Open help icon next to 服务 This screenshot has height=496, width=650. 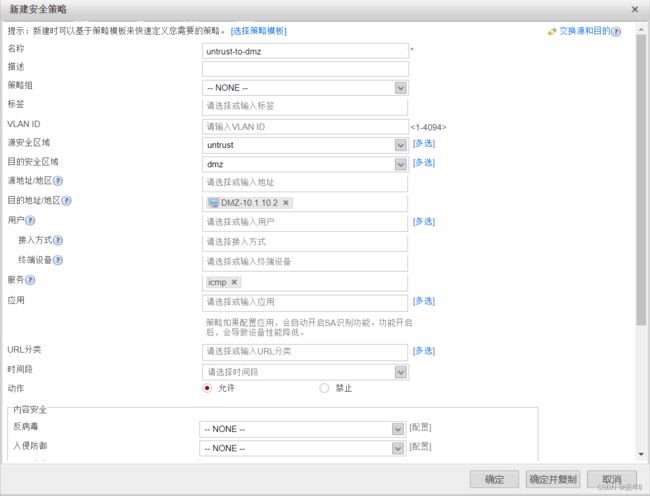[30, 280]
